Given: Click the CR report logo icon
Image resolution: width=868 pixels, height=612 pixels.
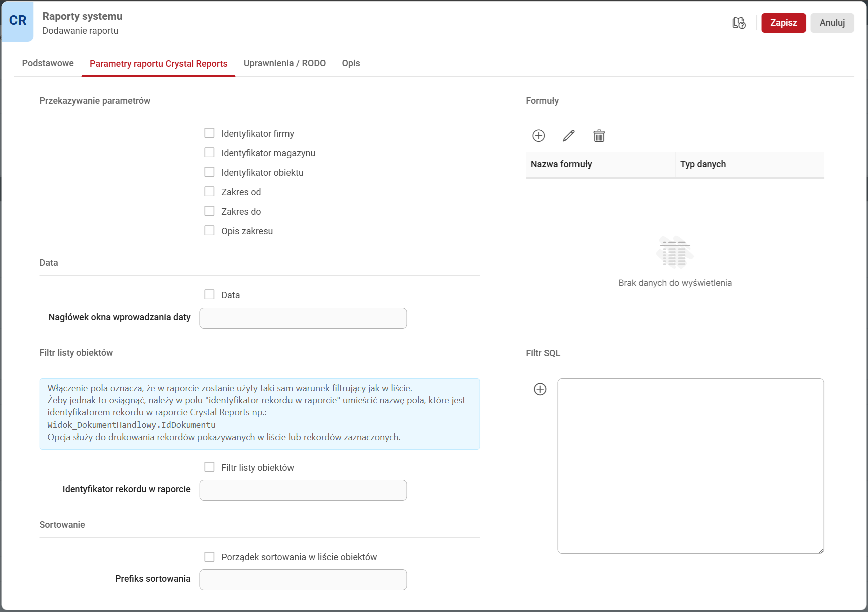Looking at the screenshot, I should [18, 21].
